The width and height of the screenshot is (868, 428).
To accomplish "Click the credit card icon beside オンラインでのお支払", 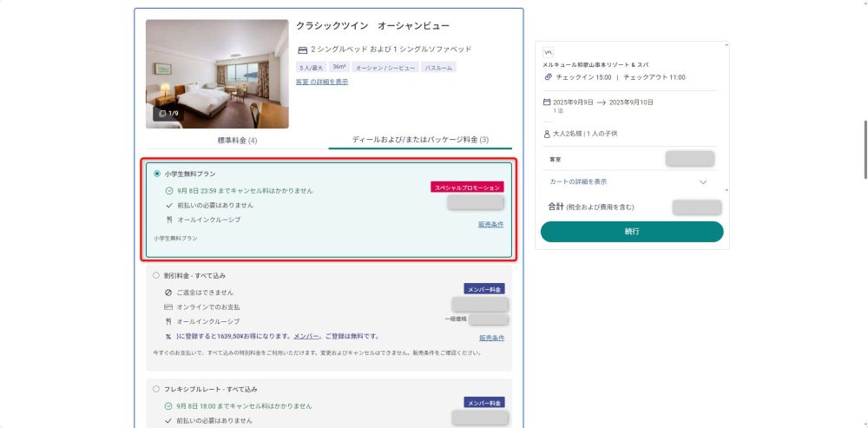I will 168,307.
